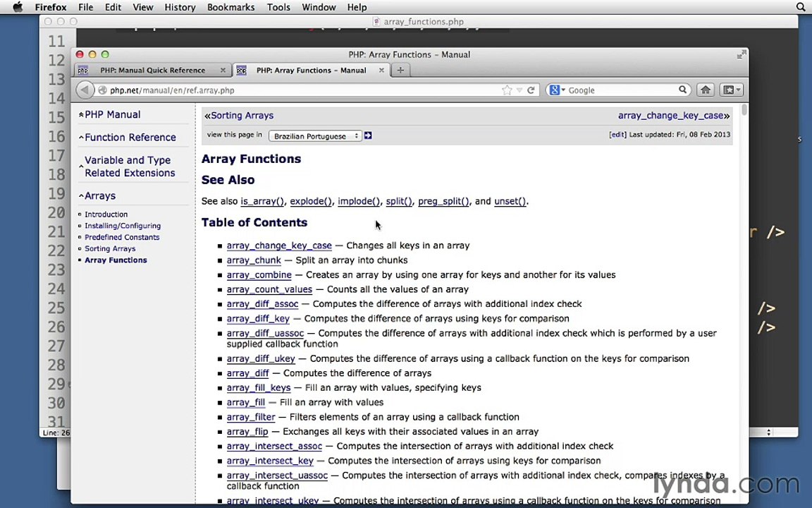
Task: Open array_diff_uassoc function link
Action: (x=265, y=333)
